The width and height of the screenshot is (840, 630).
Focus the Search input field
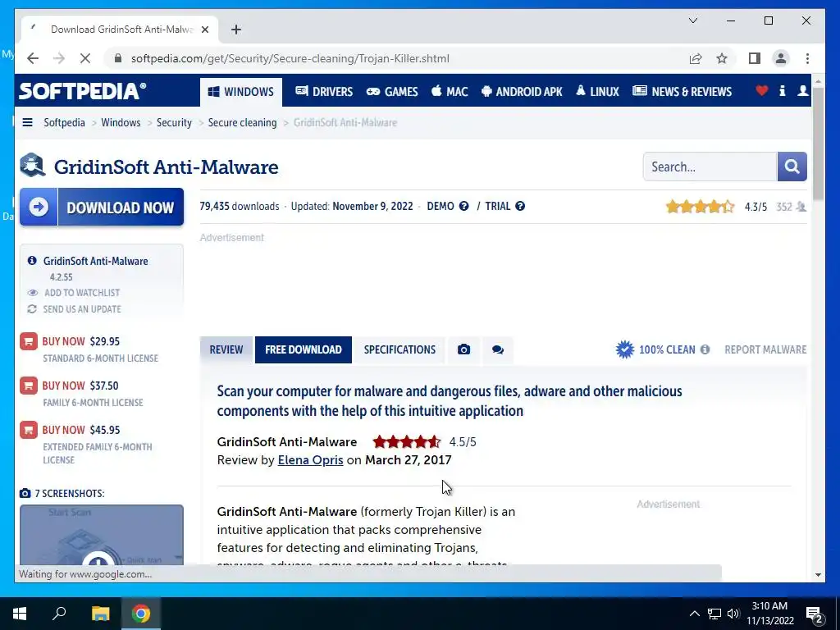710,167
